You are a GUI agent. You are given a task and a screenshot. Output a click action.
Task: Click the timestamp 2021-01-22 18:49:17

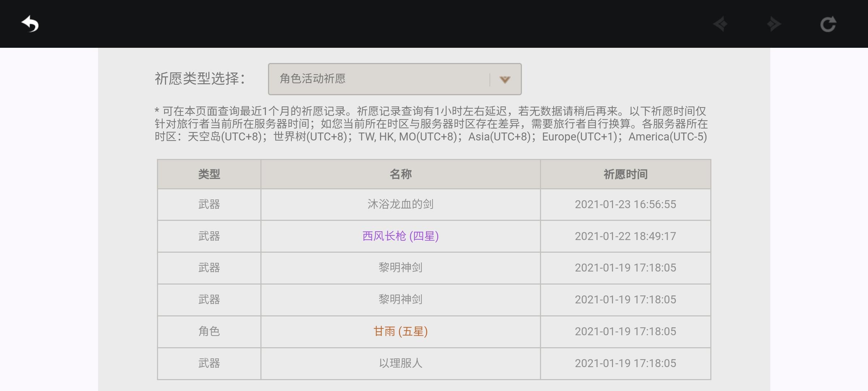625,236
